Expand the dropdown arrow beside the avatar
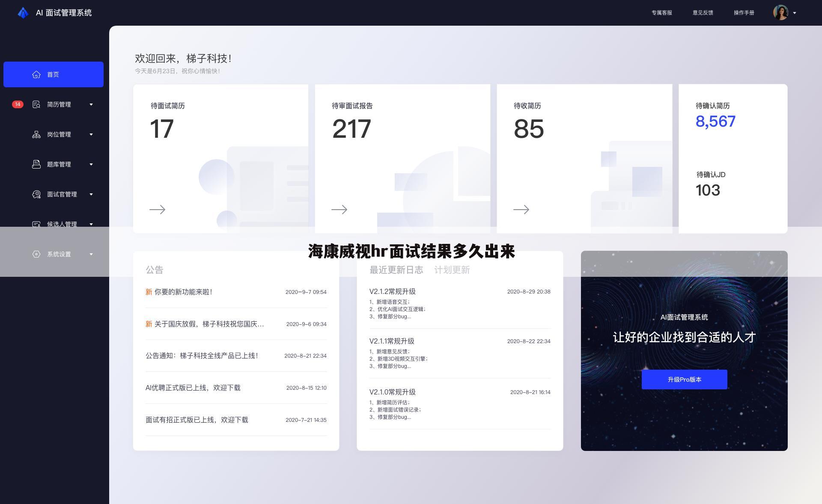Screen dimensions: 822x504 point(795,13)
